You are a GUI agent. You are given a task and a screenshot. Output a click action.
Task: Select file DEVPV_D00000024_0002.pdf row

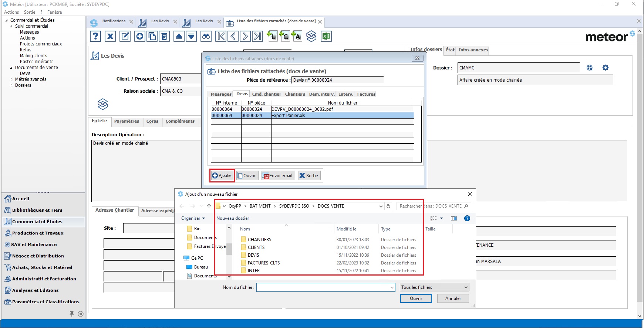coord(313,109)
